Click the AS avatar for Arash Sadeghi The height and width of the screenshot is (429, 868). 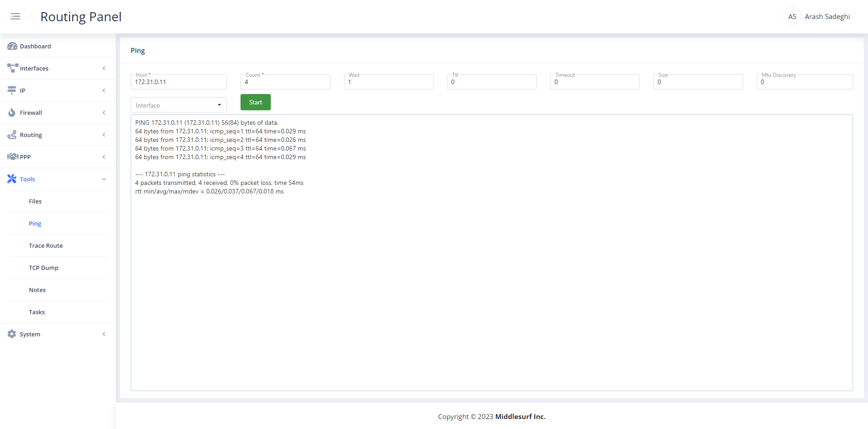click(792, 16)
